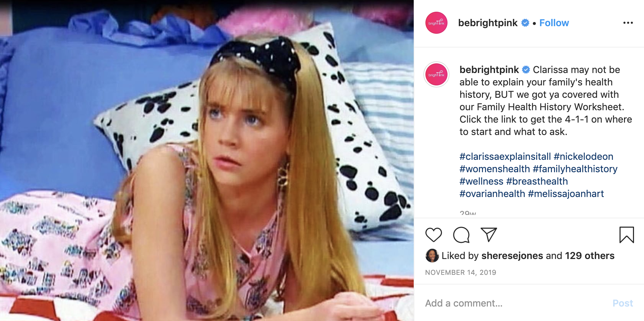Open the #familyhealthistory hashtag
Image resolution: width=644 pixels, height=321 pixels.
575,169
